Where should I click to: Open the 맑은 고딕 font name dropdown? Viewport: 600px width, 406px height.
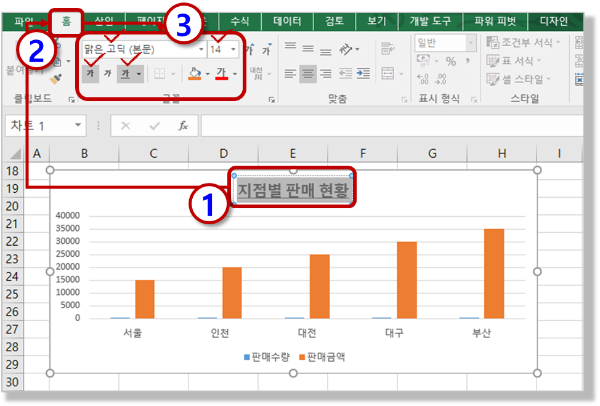click(x=201, y=49)
